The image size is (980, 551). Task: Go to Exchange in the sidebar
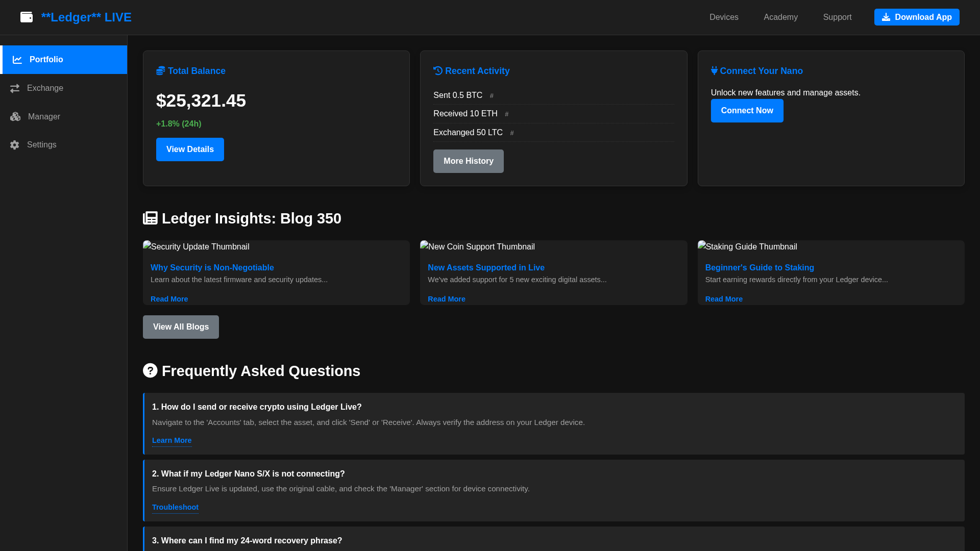pos(64,88)
